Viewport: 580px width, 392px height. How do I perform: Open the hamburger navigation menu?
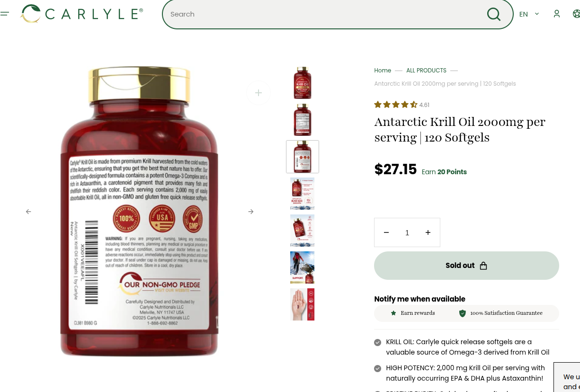tap(5, 14)
